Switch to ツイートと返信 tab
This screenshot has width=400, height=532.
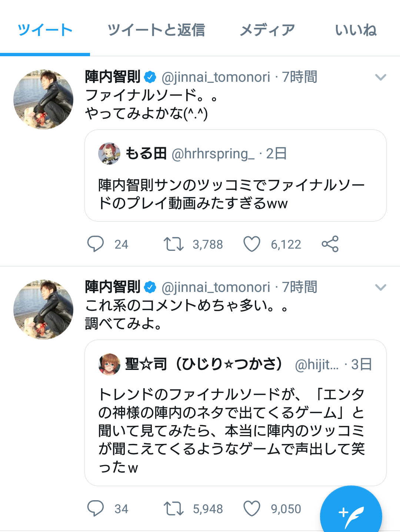[156, 30]
